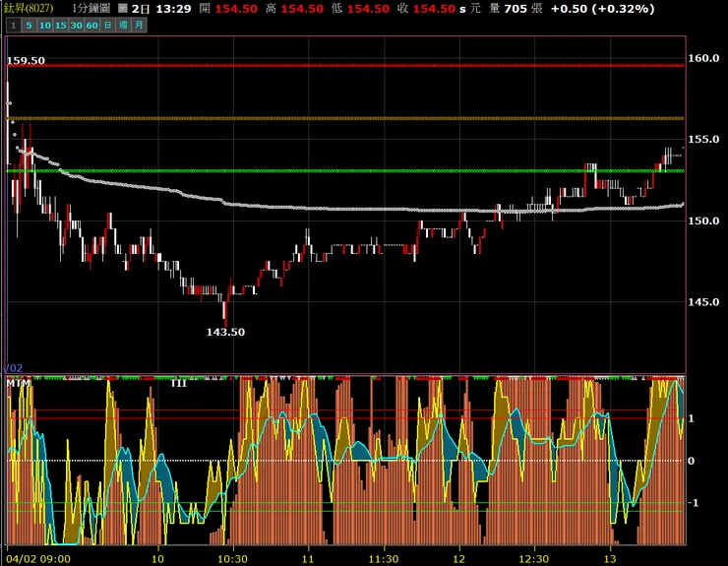Select the 1-minute timeframe button
Image resolution: width=728 pixels, height=566 pixels.
point(14,25)
